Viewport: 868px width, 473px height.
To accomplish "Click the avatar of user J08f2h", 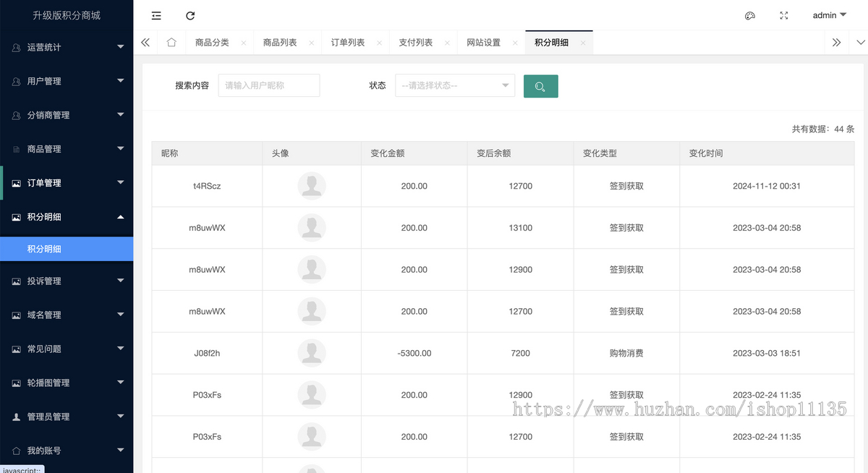I will pos(312,353).
